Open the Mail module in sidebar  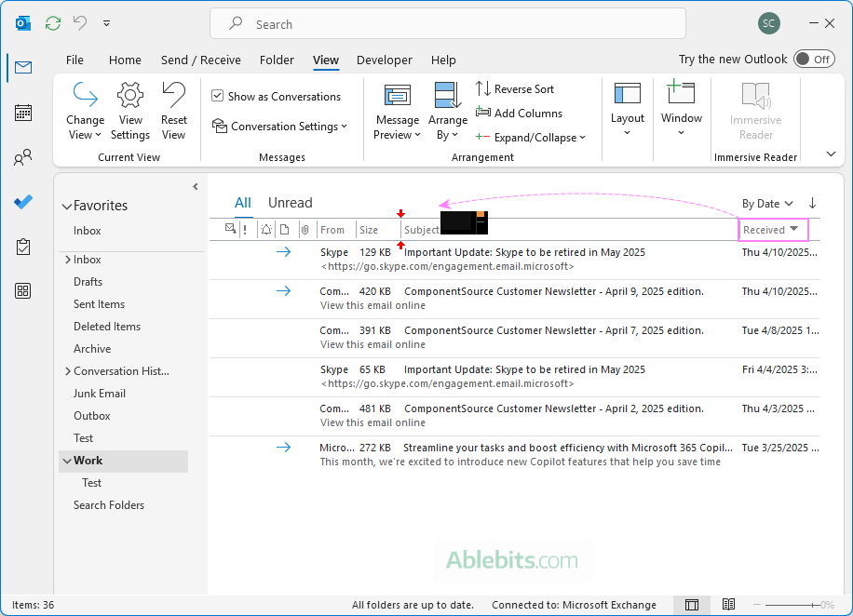coord(23,67)
